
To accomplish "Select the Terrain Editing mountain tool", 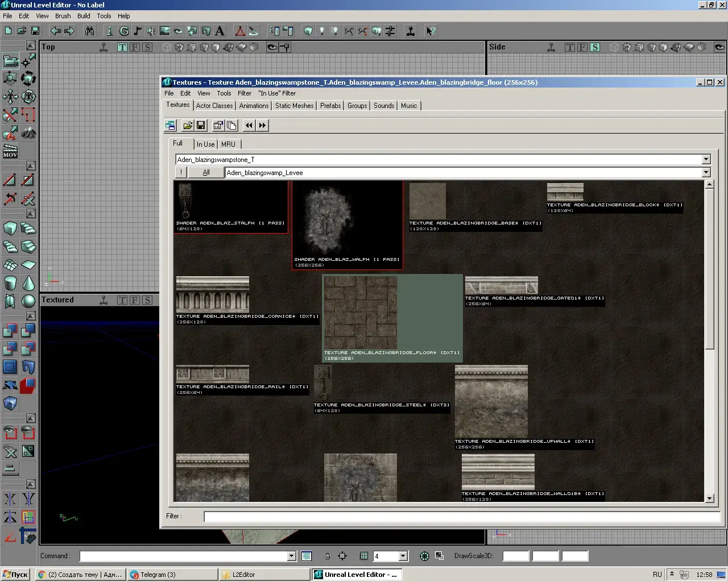I will click(28, 133).
